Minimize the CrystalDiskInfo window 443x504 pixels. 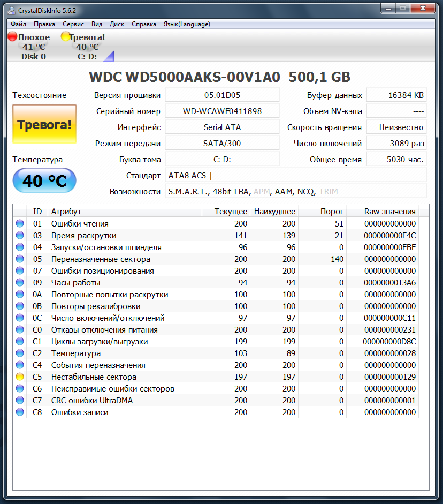pyautogui.click(x=388, y=9)
